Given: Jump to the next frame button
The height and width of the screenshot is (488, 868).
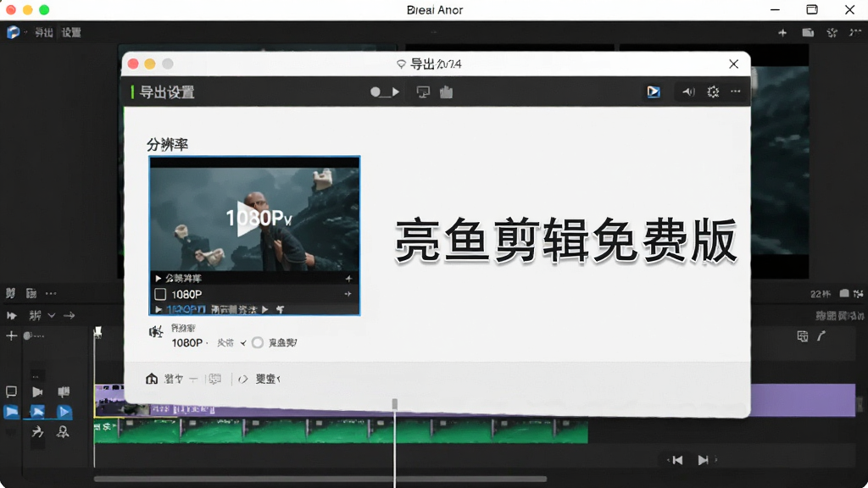Looking at the screenshot, I should pos(703,460).
